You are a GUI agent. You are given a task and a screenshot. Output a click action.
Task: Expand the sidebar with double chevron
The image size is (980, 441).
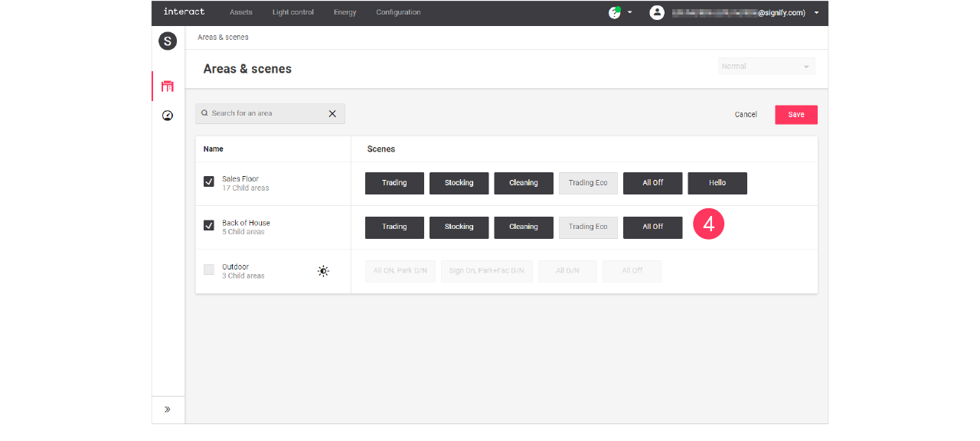tap(168, 410)
